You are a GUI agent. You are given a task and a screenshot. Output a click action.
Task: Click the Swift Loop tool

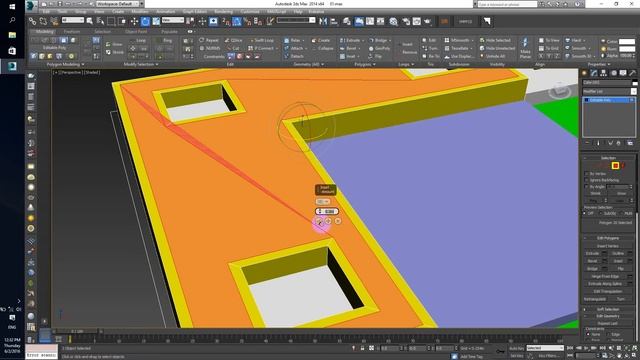pyautogui.click(x=261, y=40)
